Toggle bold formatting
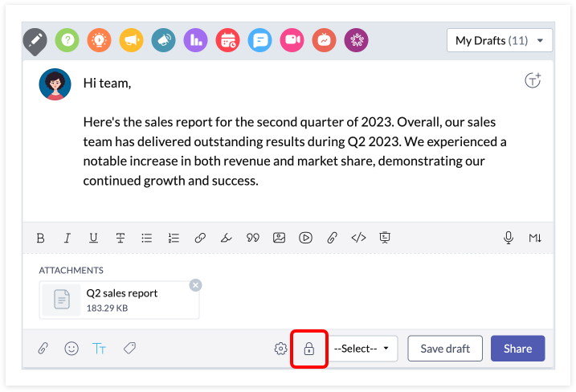This screenshot has height=392, width=576. click(x=41, y=238)
